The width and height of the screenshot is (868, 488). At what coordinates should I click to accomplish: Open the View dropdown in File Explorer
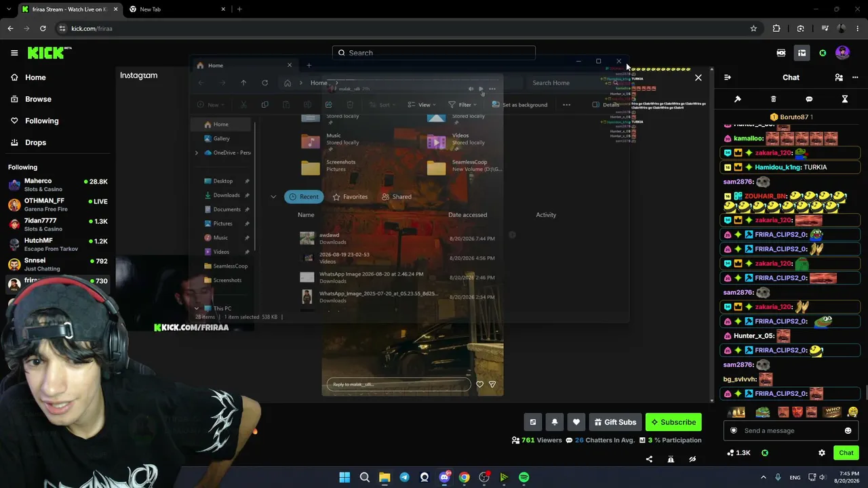[420, 104]
